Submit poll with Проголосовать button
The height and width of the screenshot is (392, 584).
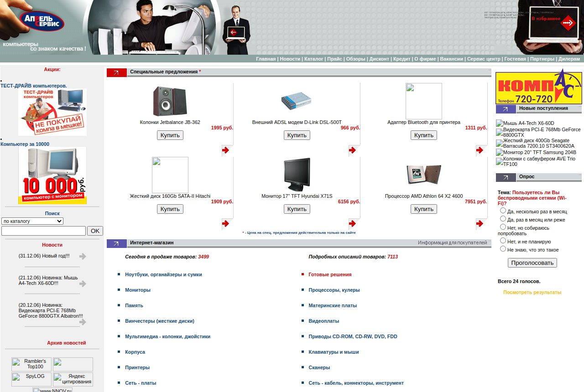pyautogui.click(x=532, y=263)
